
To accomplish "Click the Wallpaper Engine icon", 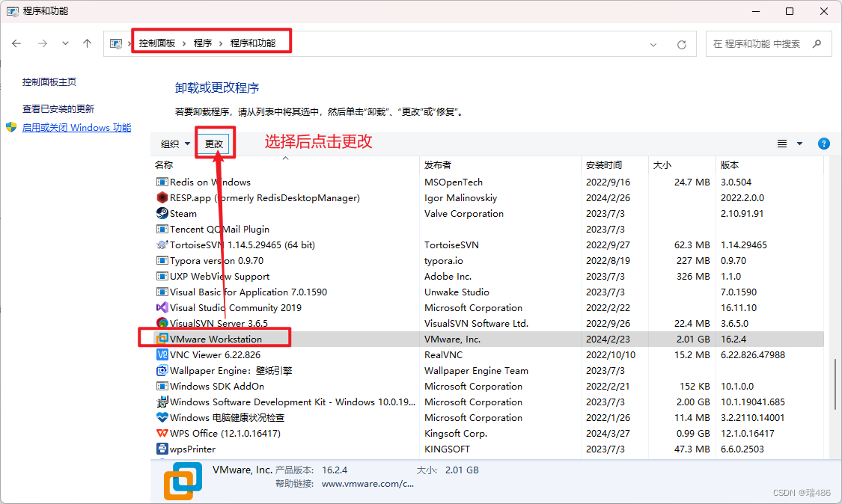I will (162, 370).
